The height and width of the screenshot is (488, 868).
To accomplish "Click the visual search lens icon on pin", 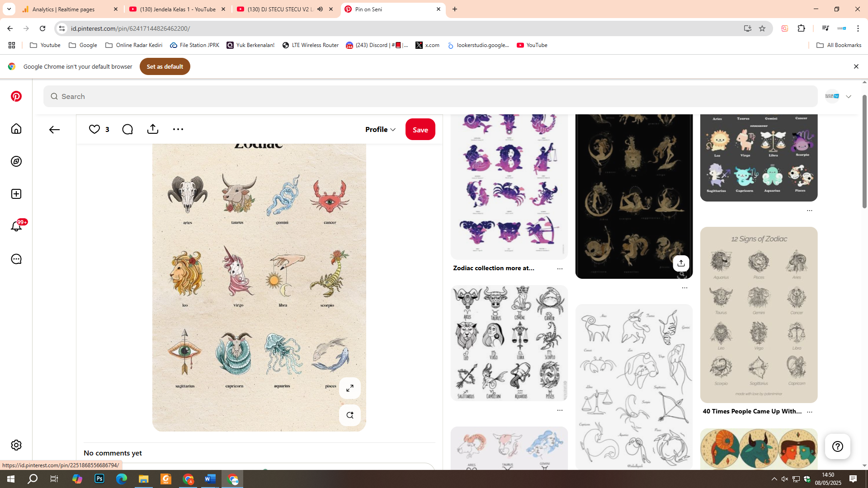I will click(349, 415).
